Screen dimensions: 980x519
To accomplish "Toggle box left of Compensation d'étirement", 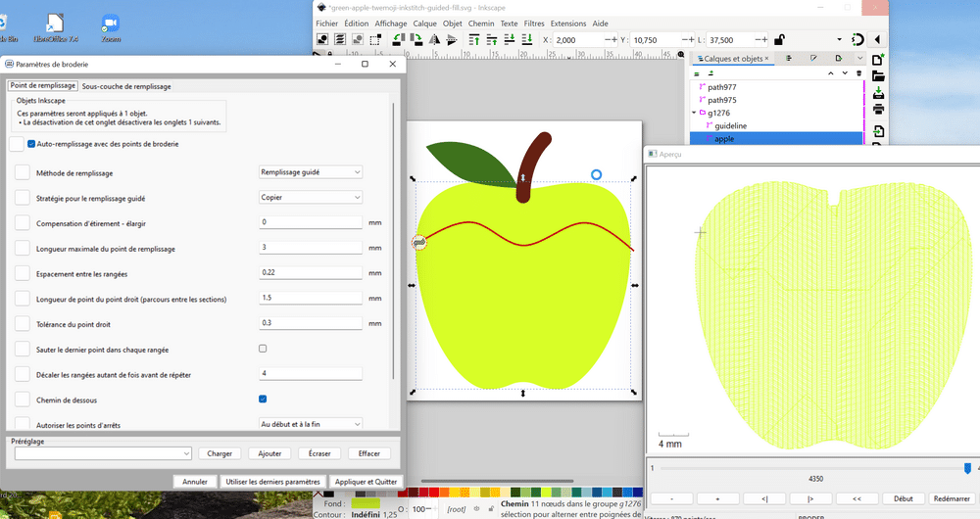I will pyautogui.click(x=22, y=223).
